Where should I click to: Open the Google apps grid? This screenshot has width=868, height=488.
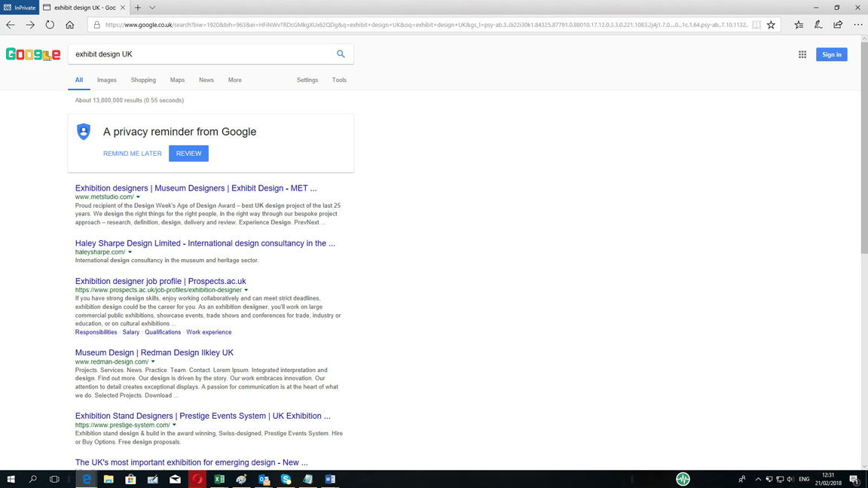tap(802, 54)
